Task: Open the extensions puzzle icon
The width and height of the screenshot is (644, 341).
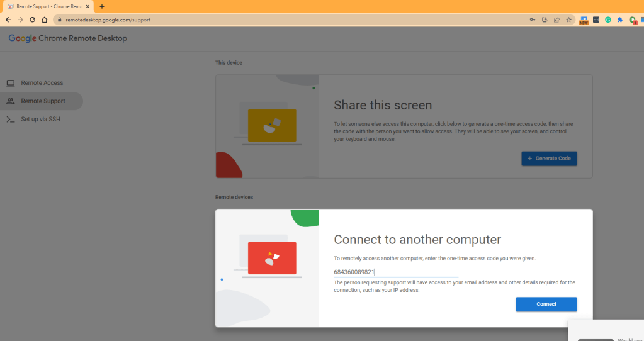Action: point(620,20)
